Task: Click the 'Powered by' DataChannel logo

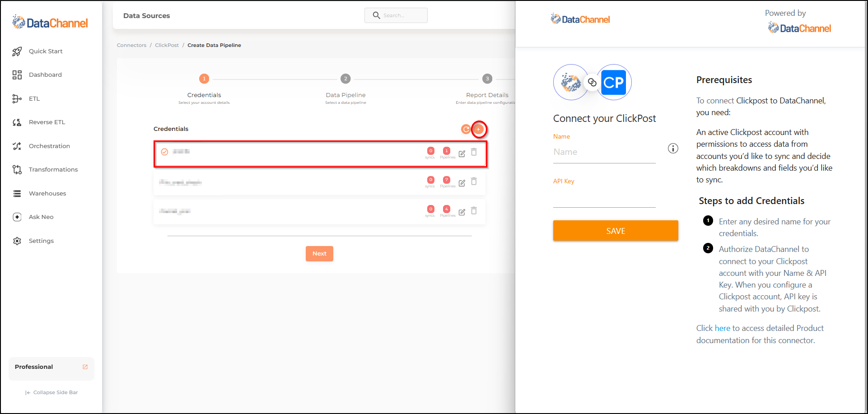Action: 799,28
